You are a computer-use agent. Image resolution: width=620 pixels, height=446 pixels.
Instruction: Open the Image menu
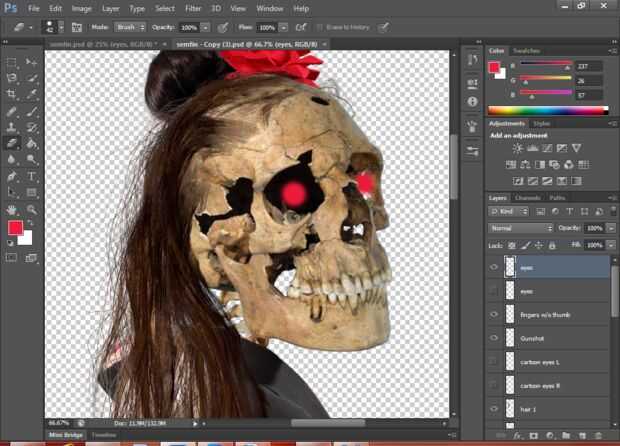click(x=82, y=8)
